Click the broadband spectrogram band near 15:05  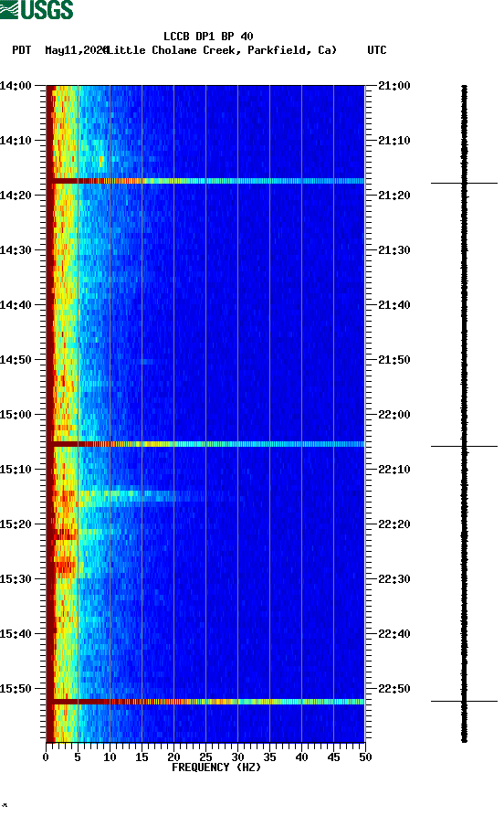(x=205, y=444)
